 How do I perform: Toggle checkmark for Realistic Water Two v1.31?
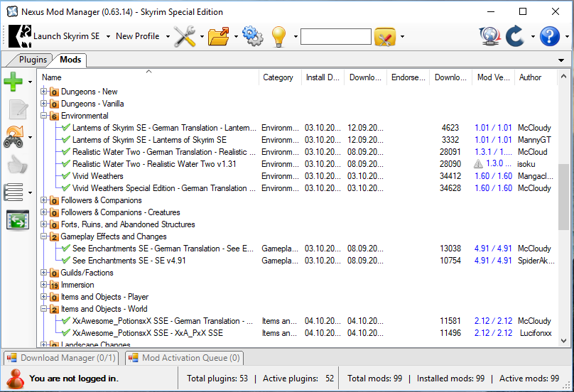click(66, 164)
